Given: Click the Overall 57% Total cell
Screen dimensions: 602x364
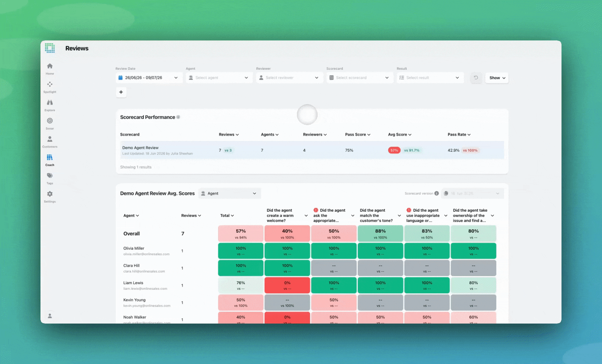Looking at the screenshot, I should (x=241, y=234).
